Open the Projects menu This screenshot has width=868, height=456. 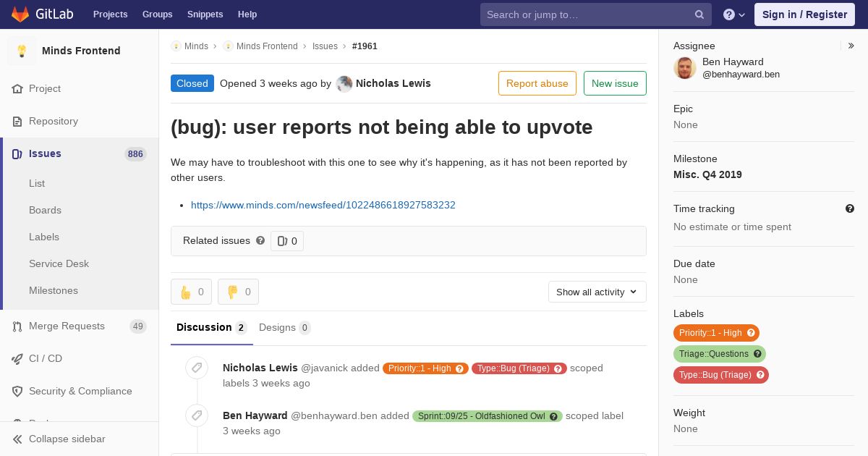click(110, 14)
